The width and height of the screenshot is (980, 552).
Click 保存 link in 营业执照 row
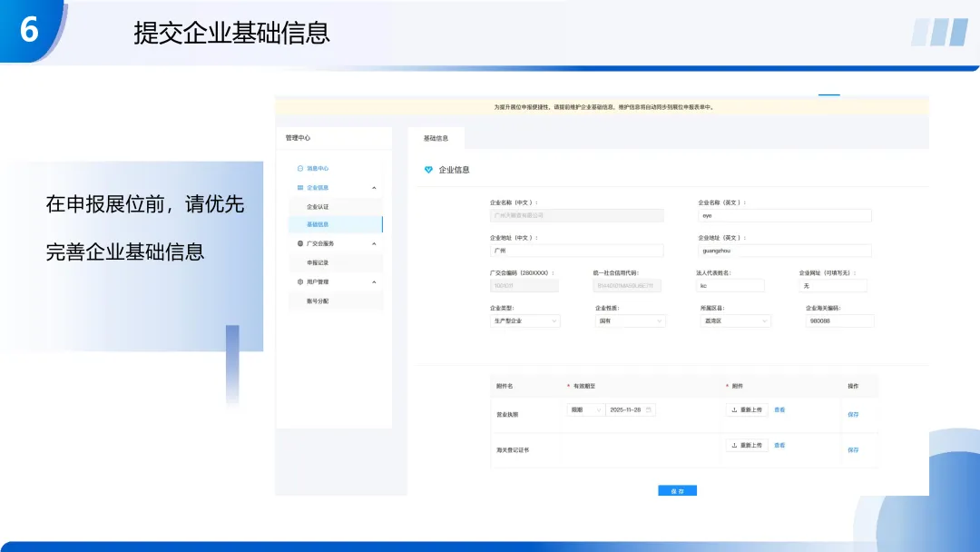pos(853,415)
